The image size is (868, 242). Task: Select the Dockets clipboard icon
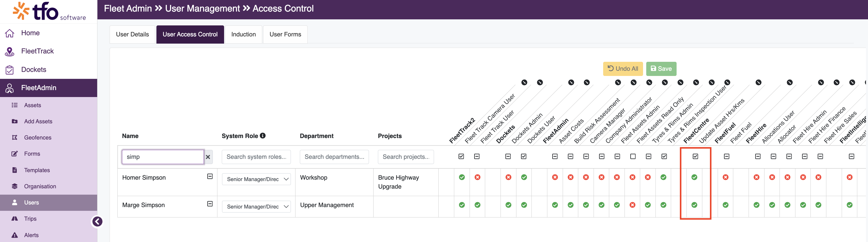tap(10, 70)
